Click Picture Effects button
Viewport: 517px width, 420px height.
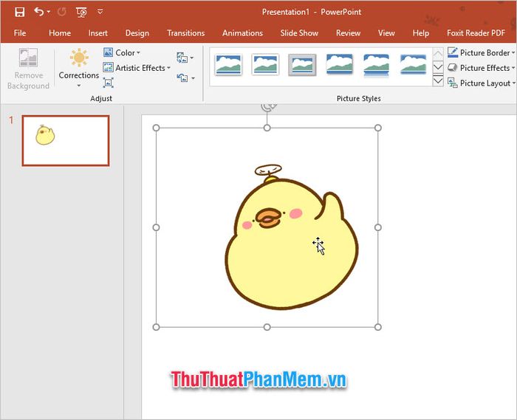tap(482, 68)
